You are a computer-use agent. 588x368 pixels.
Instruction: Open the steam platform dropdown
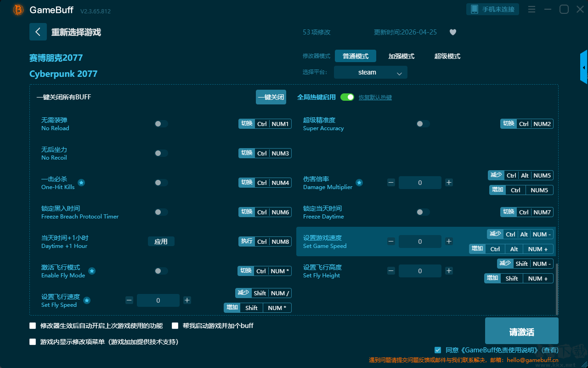[371, 72]
